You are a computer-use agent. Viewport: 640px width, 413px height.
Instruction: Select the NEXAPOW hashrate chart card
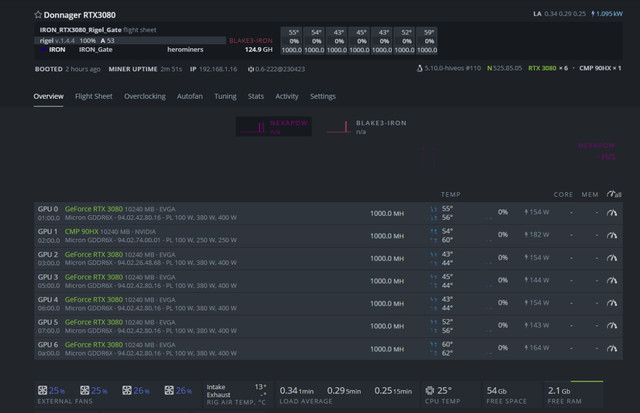click(274, 127)
